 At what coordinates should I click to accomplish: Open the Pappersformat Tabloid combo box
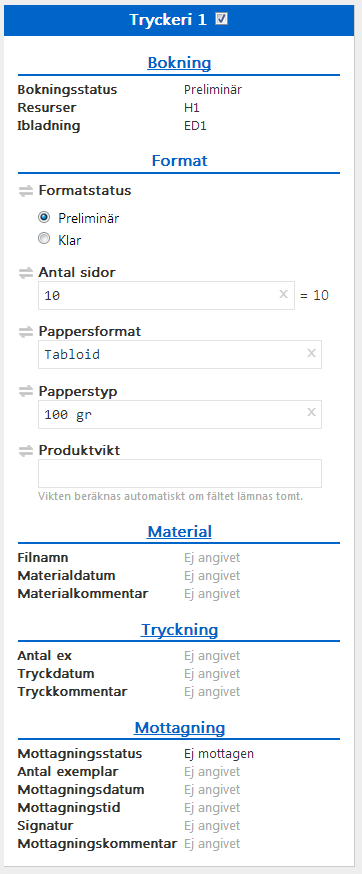[x=180, y=355]
